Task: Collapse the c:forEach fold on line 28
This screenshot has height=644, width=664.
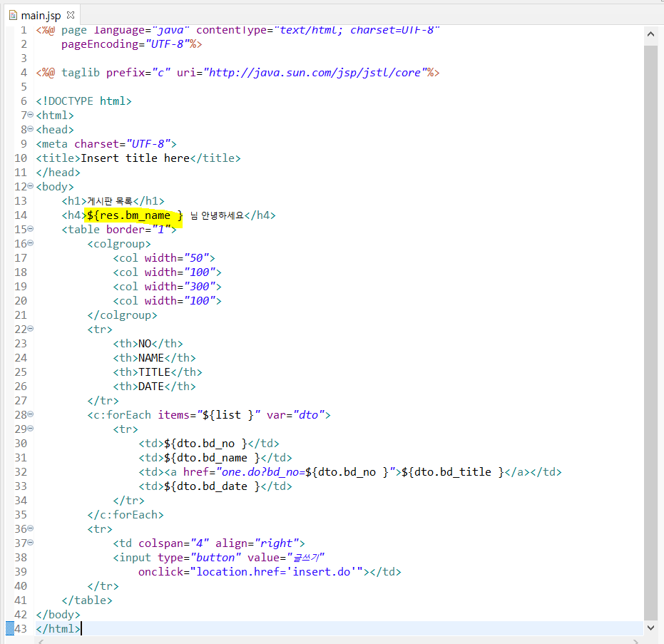Action: coord(31,414)
